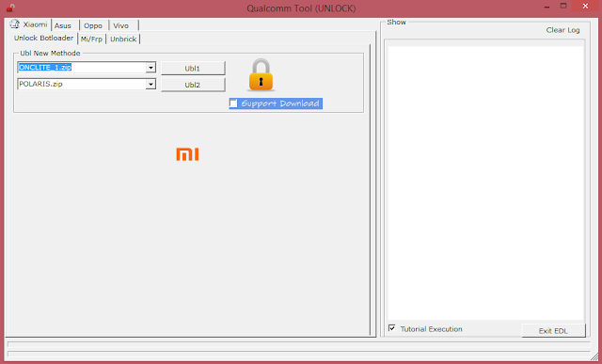Click the orange Mi logo
Viewport: 602px width, 364px height.
click(x=187, y=154)
